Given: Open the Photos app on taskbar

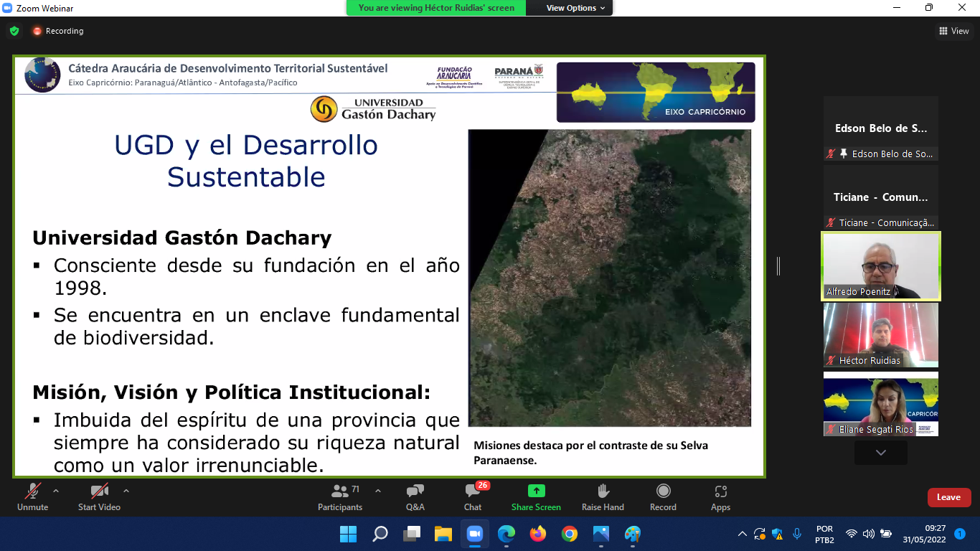Looking at the screenshot, I should click(600, 534).
